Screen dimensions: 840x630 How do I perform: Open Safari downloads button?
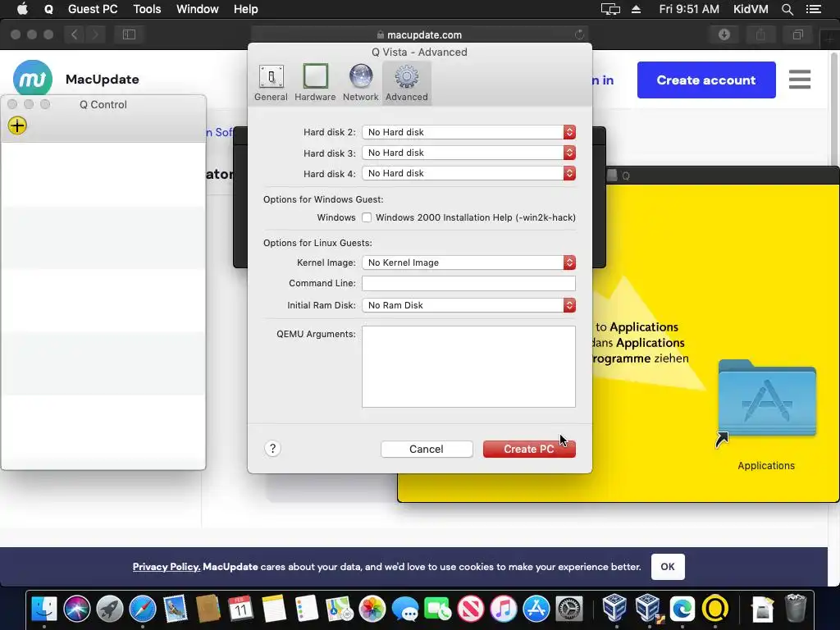724,34
